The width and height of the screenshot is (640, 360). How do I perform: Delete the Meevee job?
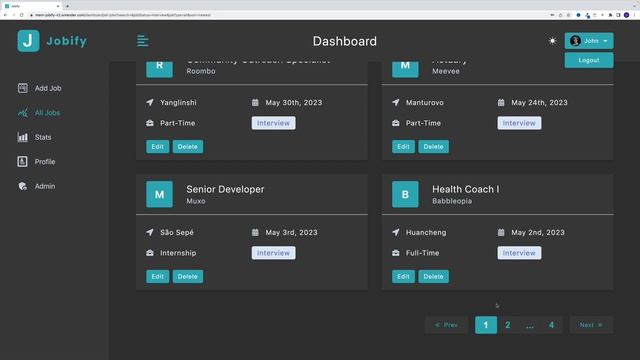433,147
